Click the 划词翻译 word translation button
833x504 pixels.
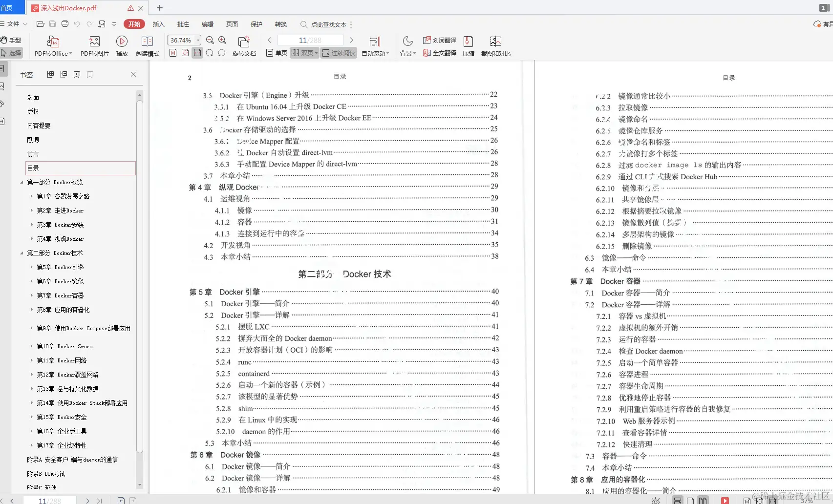(439, 40)
